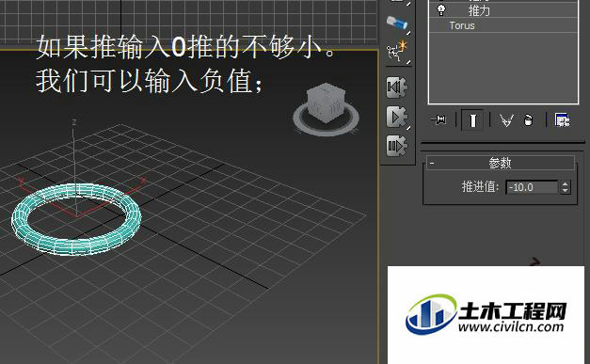Click the running figure animation icon
The width and height of the screenshot is (590, 364).
coord(397,52)
